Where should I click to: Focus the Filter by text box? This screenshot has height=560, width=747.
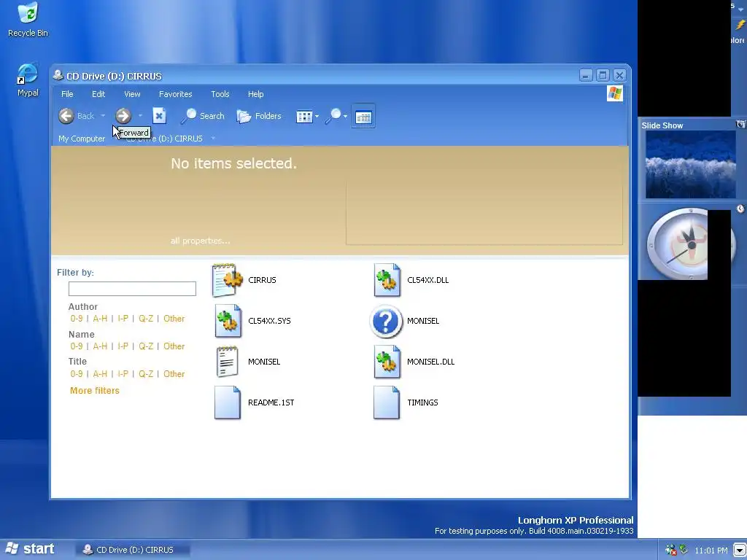132,289
